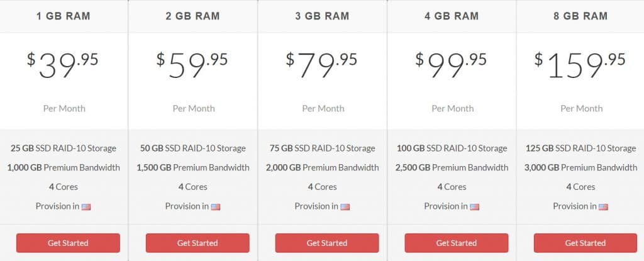Click 3,000 GB Premium Bandwidth text
644x261 pixels.
coord(580,168)
